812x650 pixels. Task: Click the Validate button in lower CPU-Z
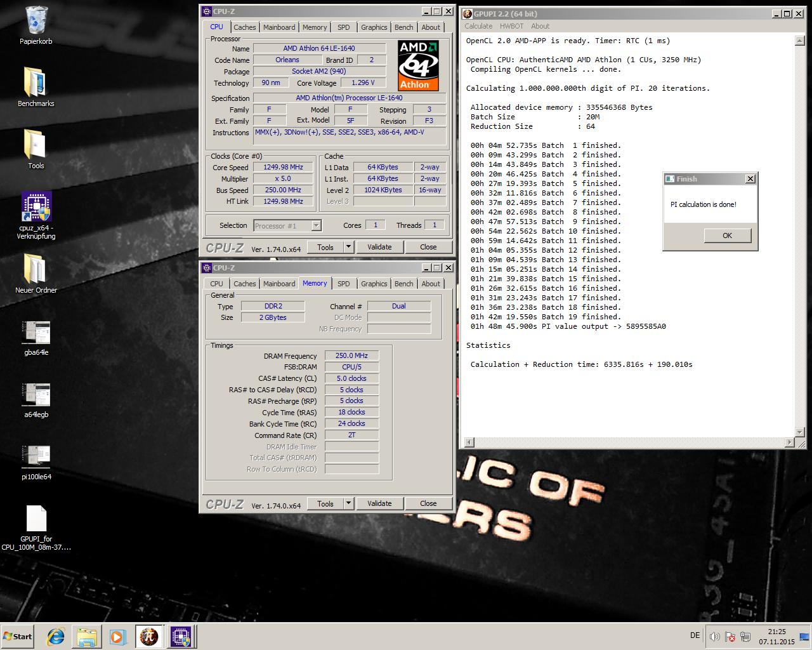tap(379, 503)
